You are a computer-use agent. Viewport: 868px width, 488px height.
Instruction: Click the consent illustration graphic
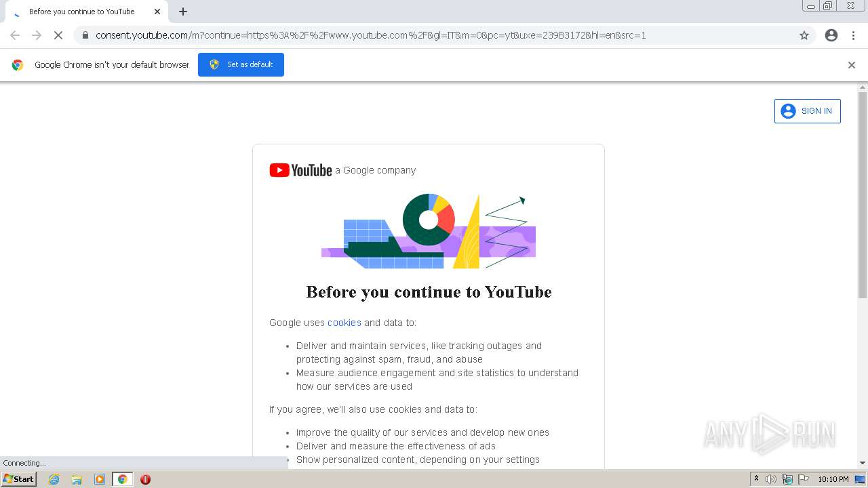point(429,231)
